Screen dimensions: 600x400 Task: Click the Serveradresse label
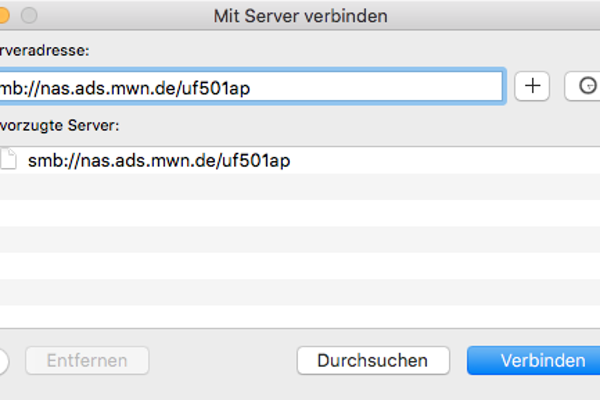[44, 49]
